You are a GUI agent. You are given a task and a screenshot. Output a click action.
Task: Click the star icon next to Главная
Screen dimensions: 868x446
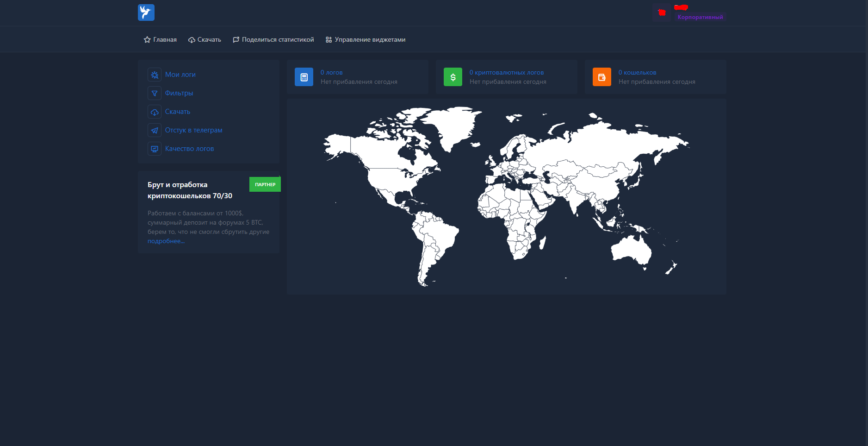tap(147, 40)
